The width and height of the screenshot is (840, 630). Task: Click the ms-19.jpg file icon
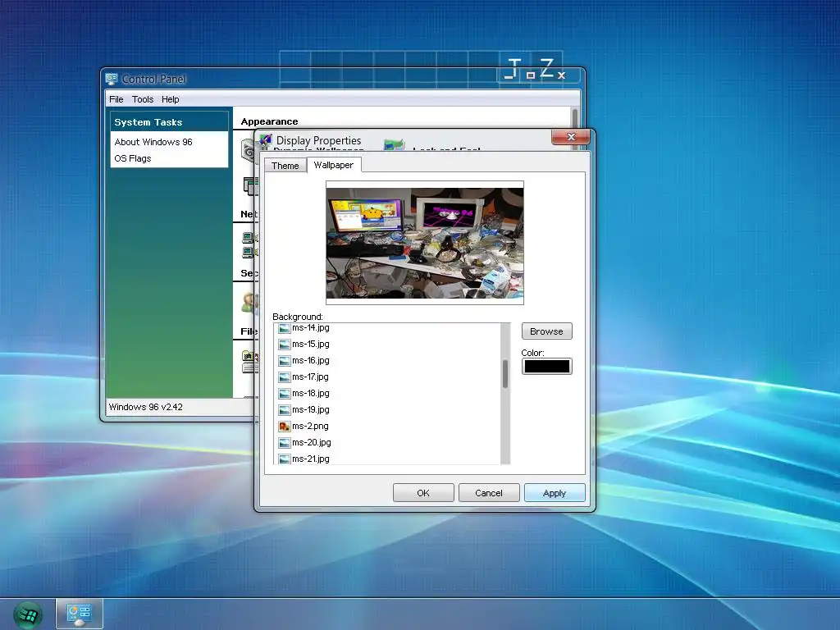pos(284,410)
